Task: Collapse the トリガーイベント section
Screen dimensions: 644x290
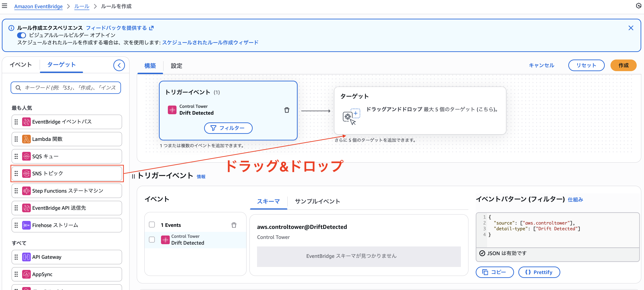Action: click(x=133, y=176)
